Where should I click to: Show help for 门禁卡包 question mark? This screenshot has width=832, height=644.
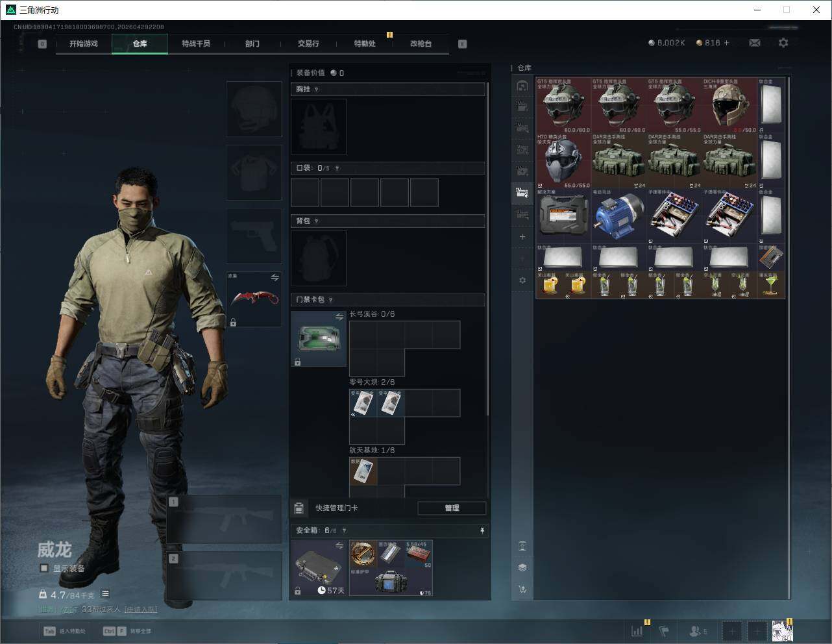pyautogui.click(x=331, y=299)
